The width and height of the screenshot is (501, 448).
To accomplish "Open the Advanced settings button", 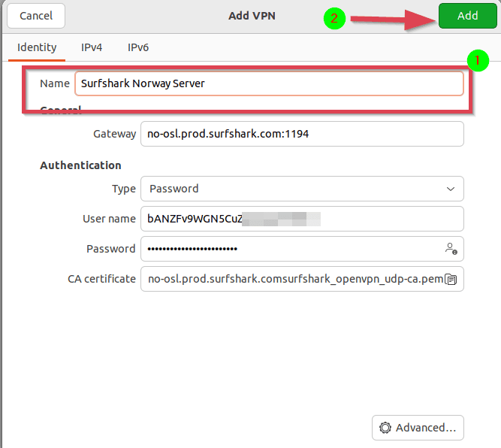I will (x=418, y=428).
